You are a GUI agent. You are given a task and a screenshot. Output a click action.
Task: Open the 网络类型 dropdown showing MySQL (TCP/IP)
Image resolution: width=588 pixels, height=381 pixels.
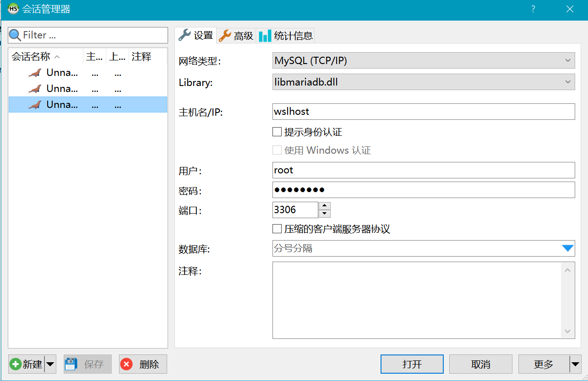[x=569, y=60]
